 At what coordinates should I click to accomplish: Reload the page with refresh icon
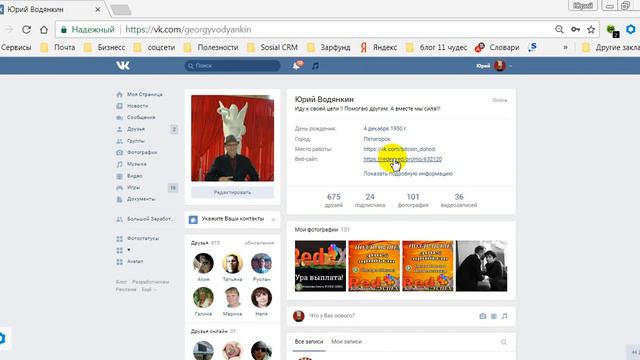[27, 29]
